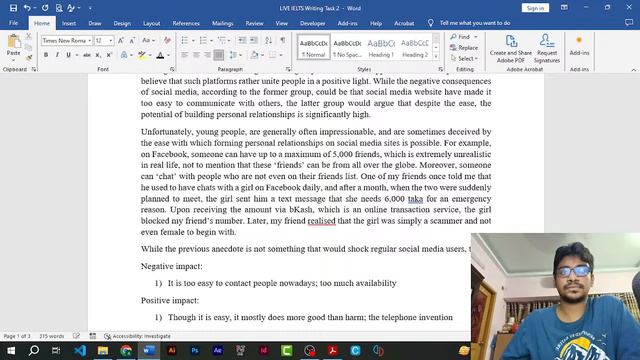The height and width of the screenshot is (360, 640).
Task: Apply the No Spacing style
Action: [347, 47]
